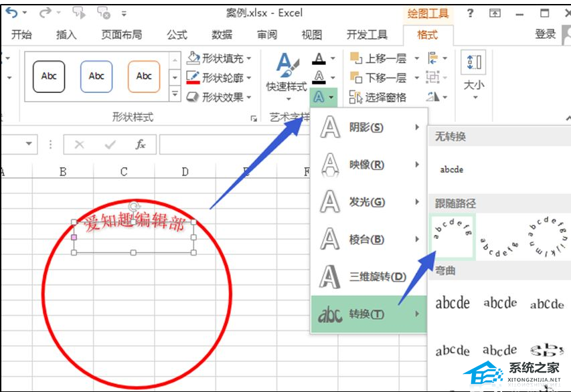Click the 爱知趣编辑部 WordArt text

[x=135, y=222]
